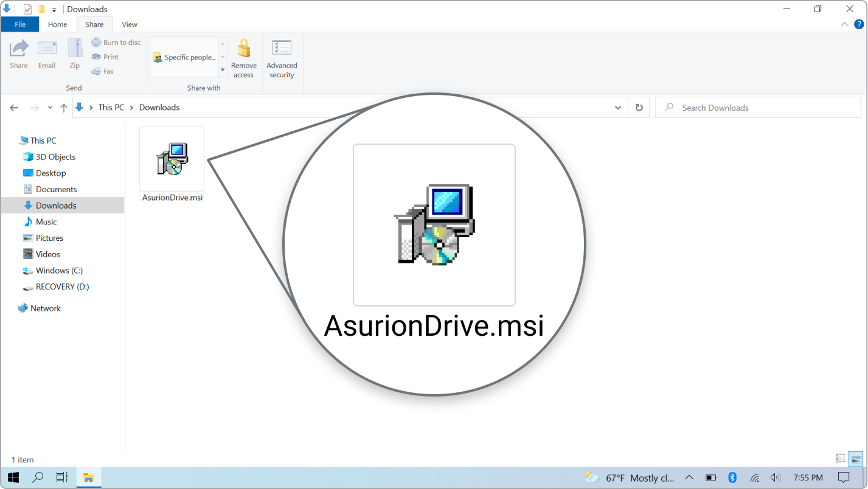Click Downloads in the address bar path
868x489 pixels.
[159, 107]
